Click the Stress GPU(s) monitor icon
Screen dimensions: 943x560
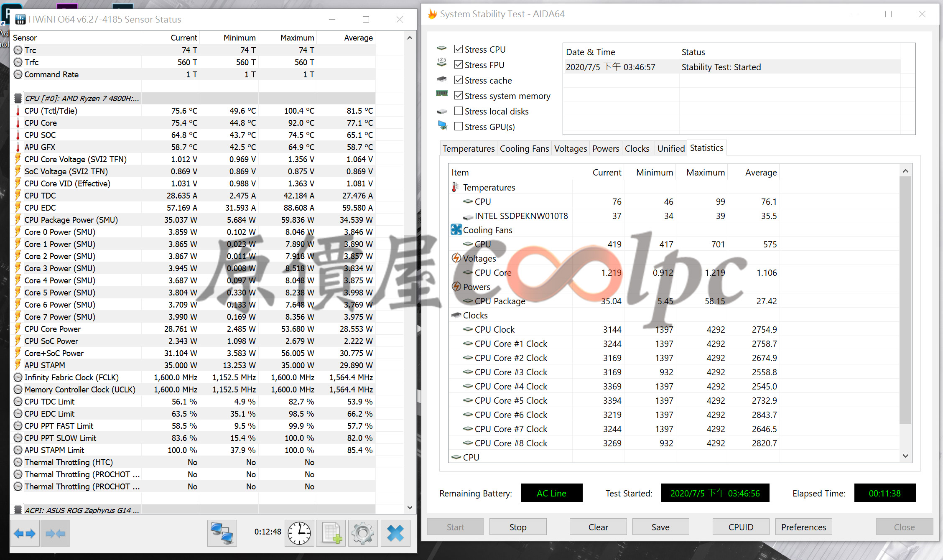click(442, 125)
